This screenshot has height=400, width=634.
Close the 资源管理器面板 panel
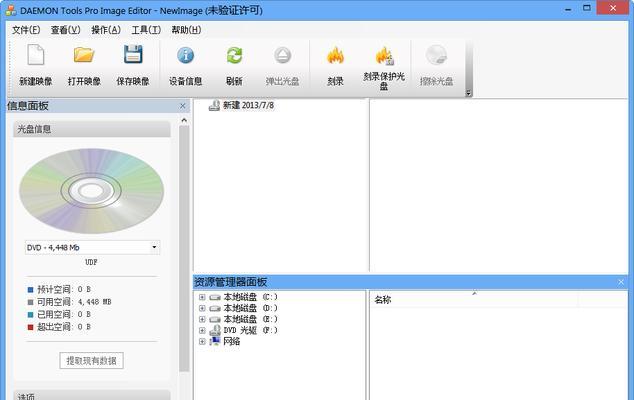click(x=621, y=282)
